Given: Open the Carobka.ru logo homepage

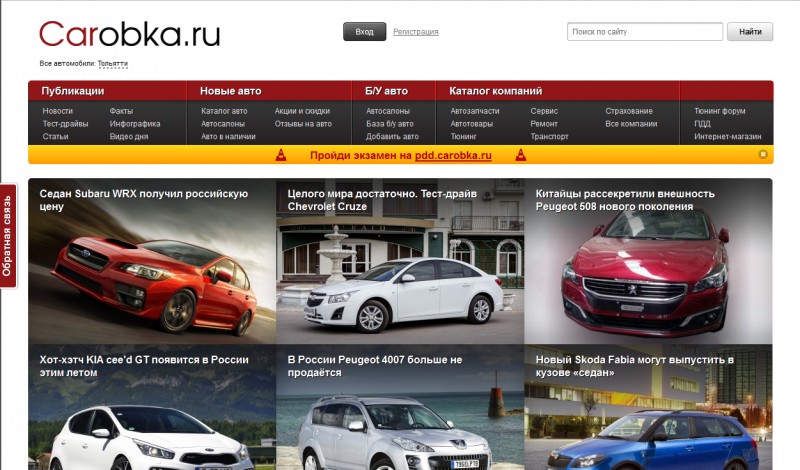Looking at the screenshot, I should 130,34.
